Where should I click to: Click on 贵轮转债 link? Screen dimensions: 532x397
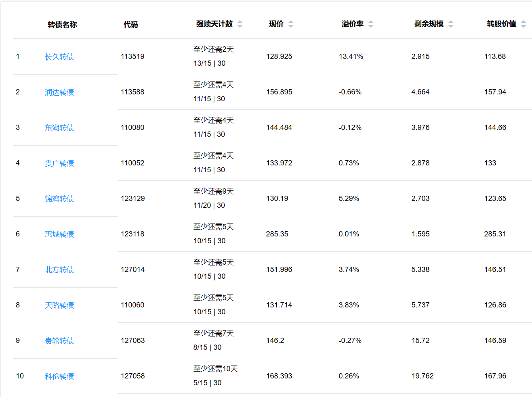[59, 341]
